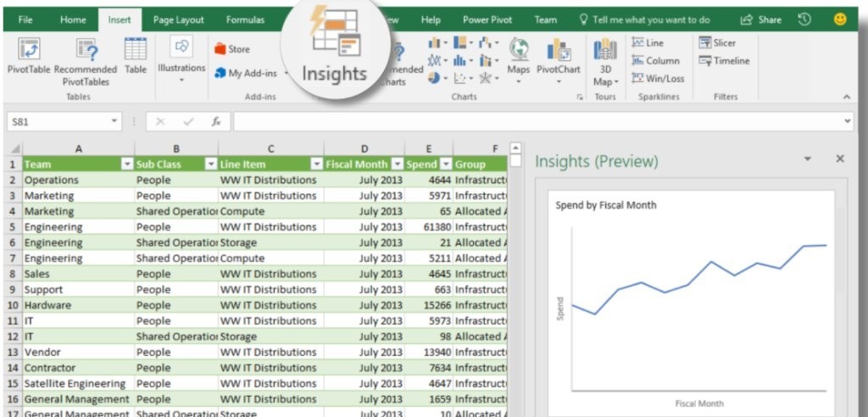The image size is (868, 417).
Task: Click the Select All corner button
Action: 14,149
